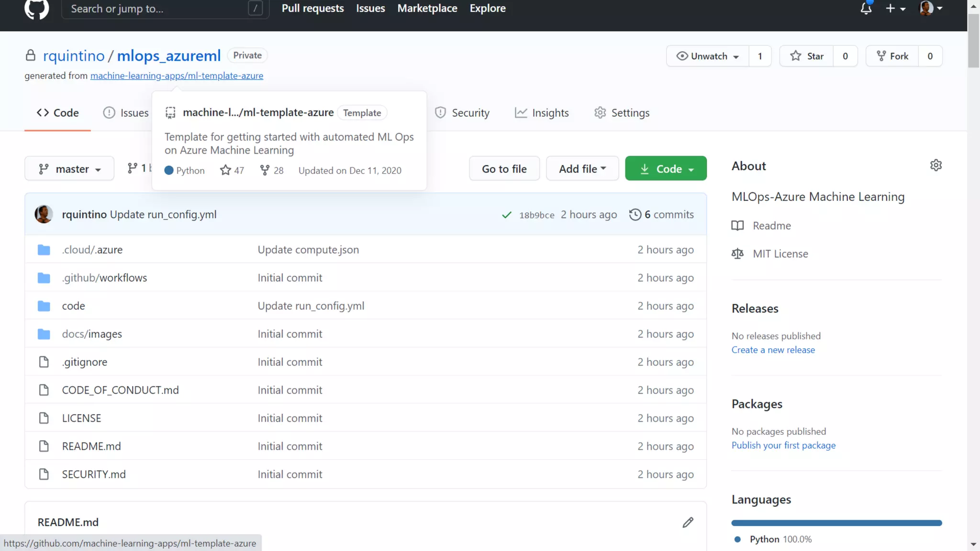The image size is (980, 551).
Task: Expand the master branch dropdown
Action: tap(69, 169)
